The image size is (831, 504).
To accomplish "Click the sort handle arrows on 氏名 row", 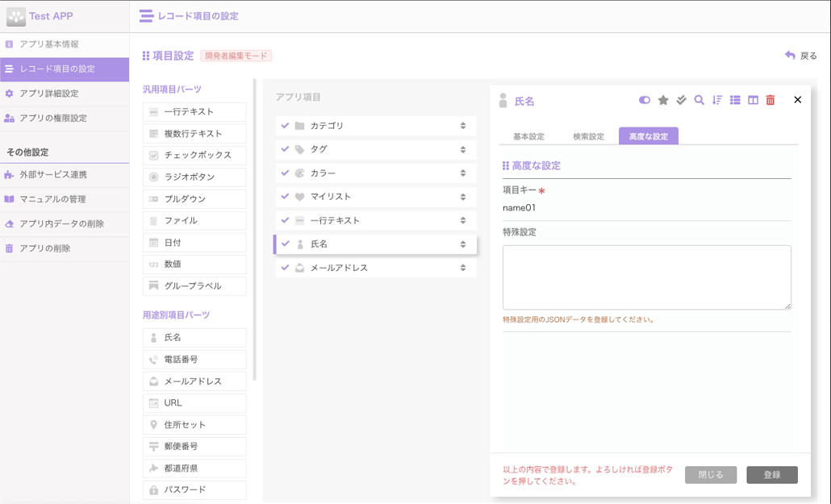I will tap(462, 244).
